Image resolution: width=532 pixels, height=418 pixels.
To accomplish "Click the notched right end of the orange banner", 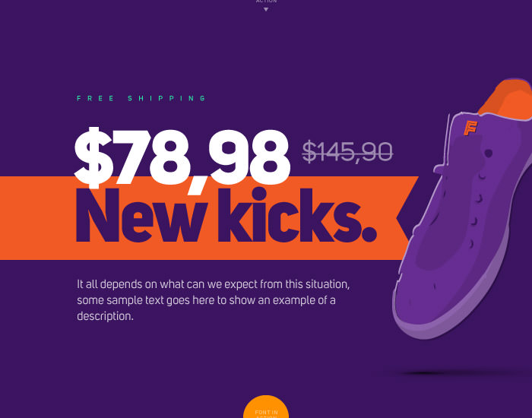I will (x=407, y=218).
